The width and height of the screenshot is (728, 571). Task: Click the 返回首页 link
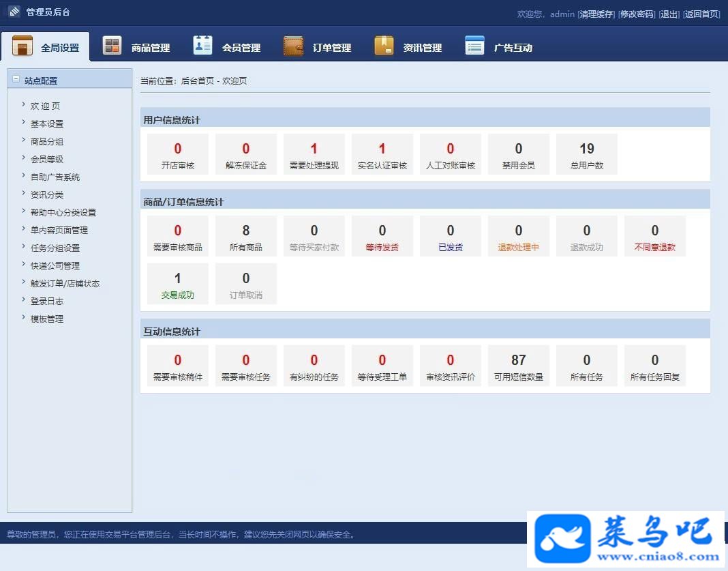701,14
